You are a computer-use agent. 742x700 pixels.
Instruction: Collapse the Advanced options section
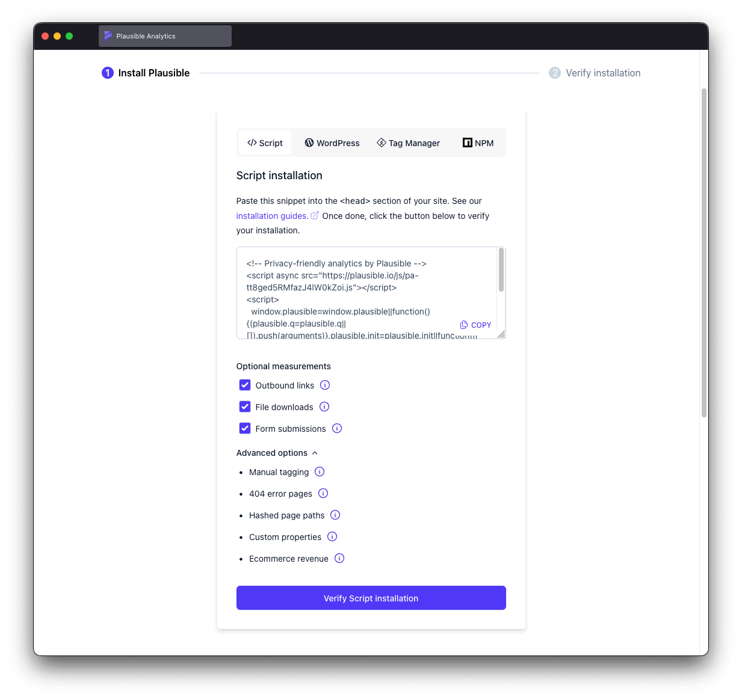pyautogui.click(x=277, y=453)
